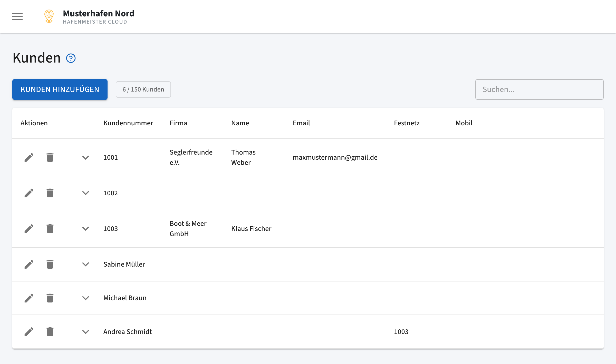Delete customer 1001 via the trash icon
This screenshot has width=616, height=364.
pyautogui.click(x=50, y=157)
